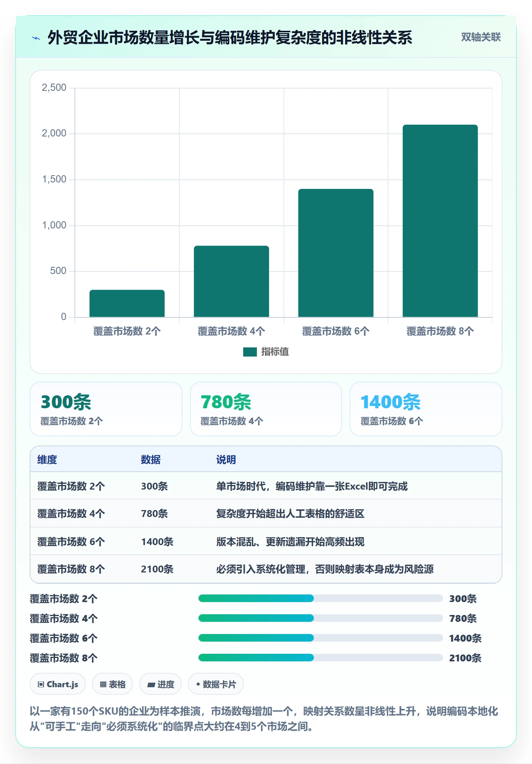Click the 覆盖市场数 4个 progress bar
Screen dimensions: 532x764
(320, 618)
